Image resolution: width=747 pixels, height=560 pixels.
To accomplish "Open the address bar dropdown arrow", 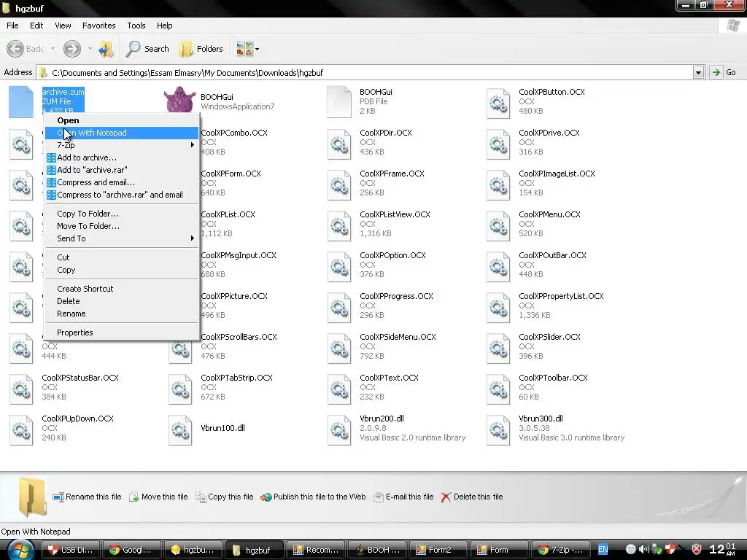I will pyautogui.click(x=698, y=72).
